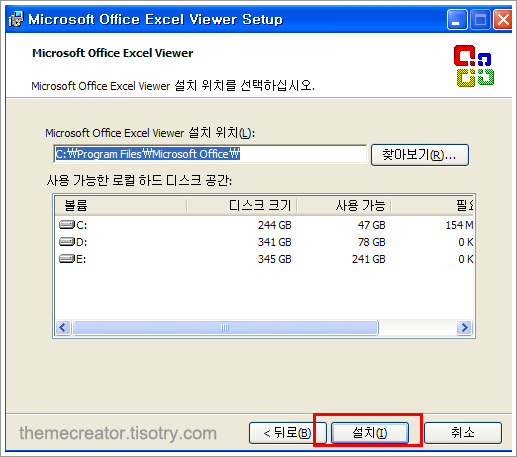Click the Microsoft Office logo
Viewport: 517px width, 457px height.
pos(474,66)
